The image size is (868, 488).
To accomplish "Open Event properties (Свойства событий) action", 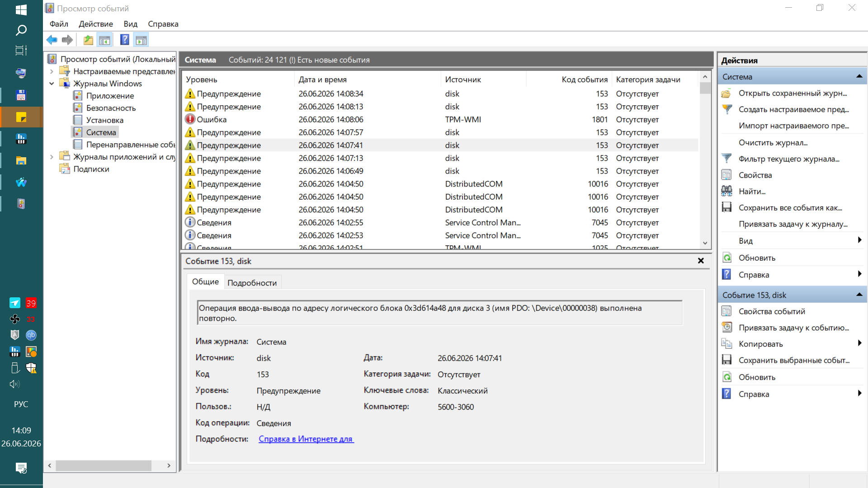I will 771,311.
